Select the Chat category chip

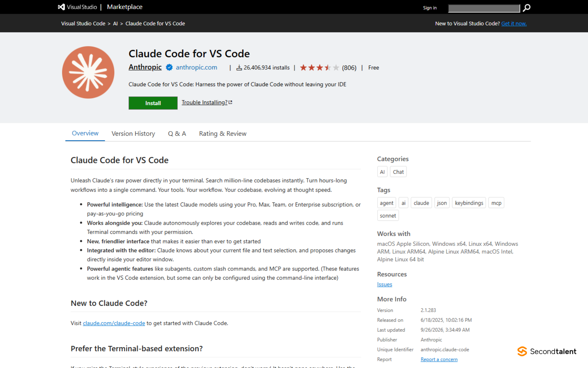click(x=398, y=172)
